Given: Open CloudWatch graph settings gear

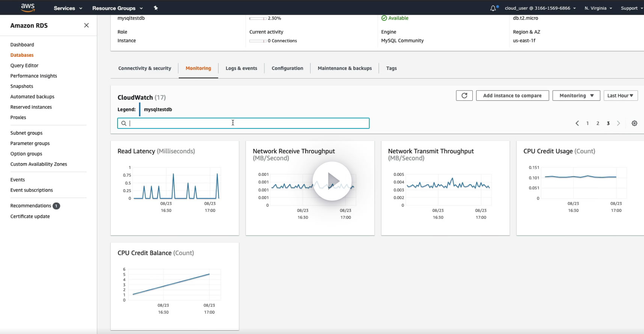Looking at the screenshot, I should click(x=634, y=123).
